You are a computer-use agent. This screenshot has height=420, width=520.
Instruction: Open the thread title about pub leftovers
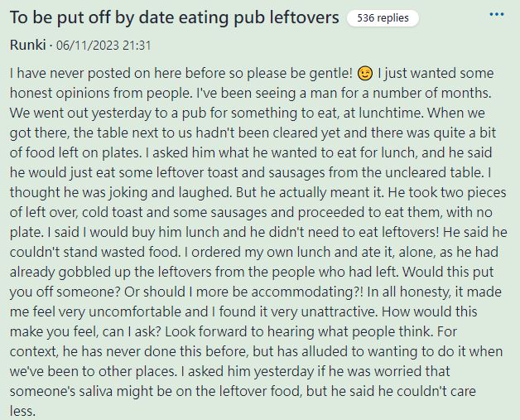[175, 17]
